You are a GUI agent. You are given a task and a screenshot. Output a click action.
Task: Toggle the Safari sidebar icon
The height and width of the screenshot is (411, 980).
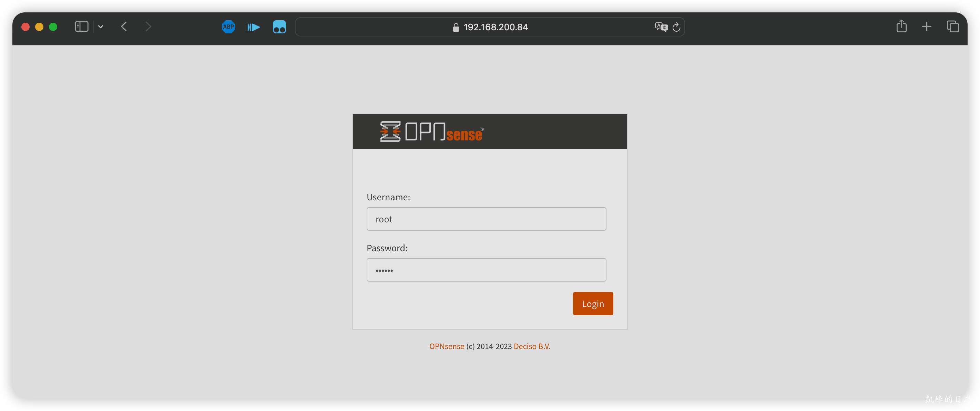81,27
